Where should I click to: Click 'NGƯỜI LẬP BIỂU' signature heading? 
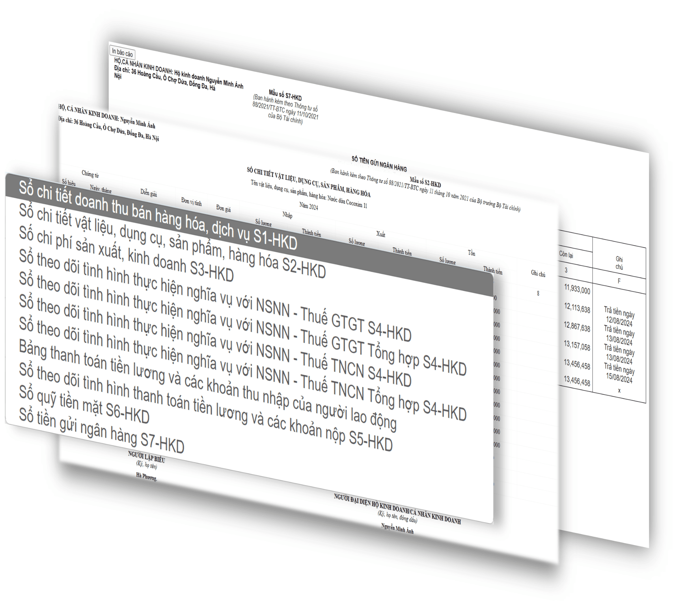tap(146, 456)
